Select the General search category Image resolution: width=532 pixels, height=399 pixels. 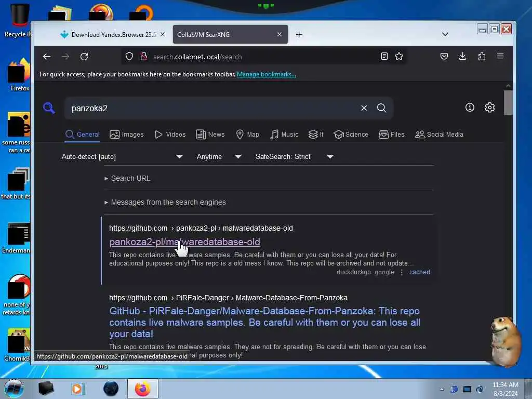coord(83,135)
